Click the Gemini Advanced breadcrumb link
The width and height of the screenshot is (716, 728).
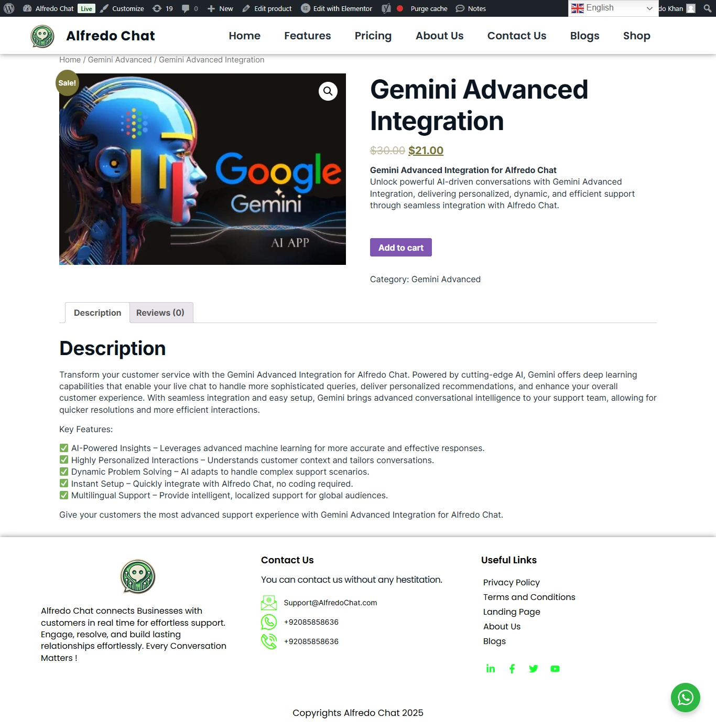tap(120, 60)
